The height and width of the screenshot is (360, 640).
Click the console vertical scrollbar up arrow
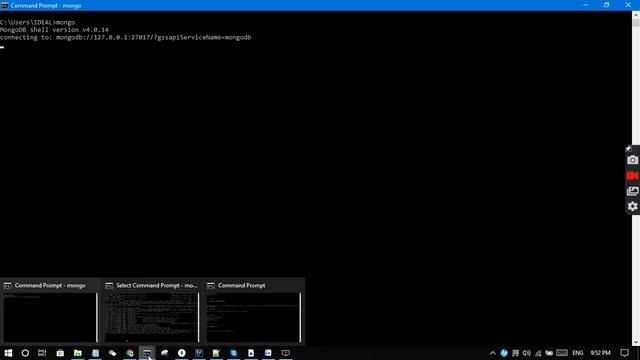pos(636,15)
